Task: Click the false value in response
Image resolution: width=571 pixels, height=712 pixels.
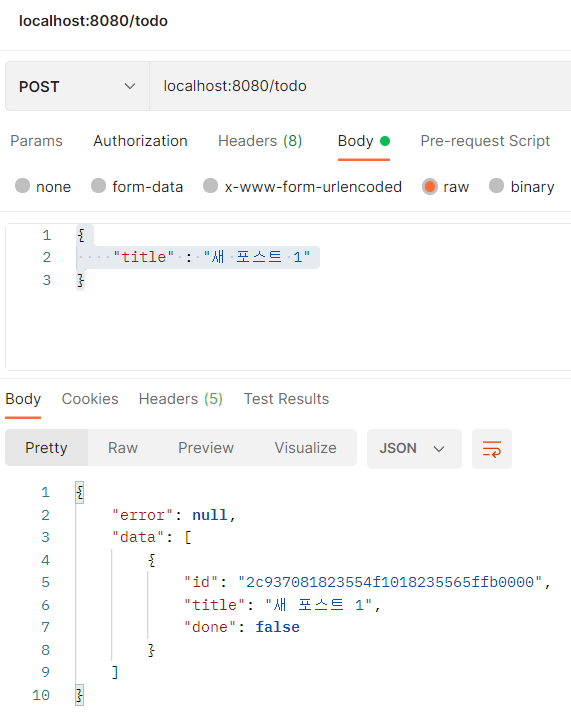Action: click(277, 627)
